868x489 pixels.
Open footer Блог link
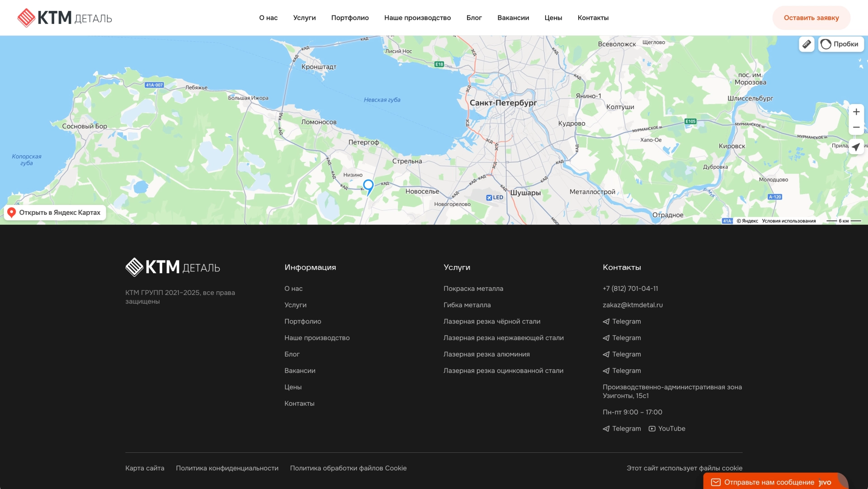[292, 354]
